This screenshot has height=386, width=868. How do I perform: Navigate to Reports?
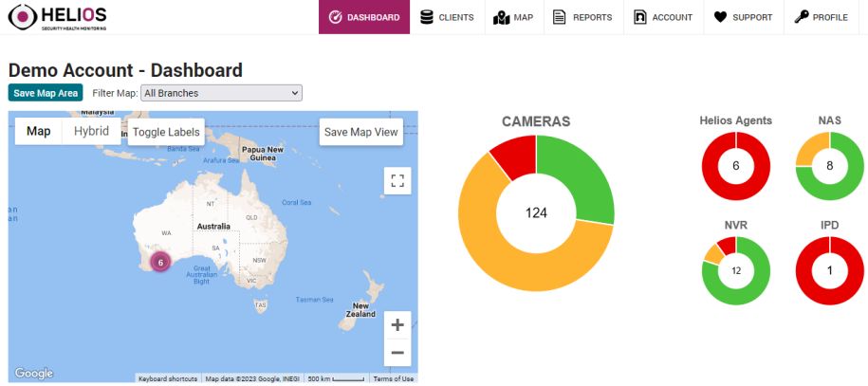point(583,17)
